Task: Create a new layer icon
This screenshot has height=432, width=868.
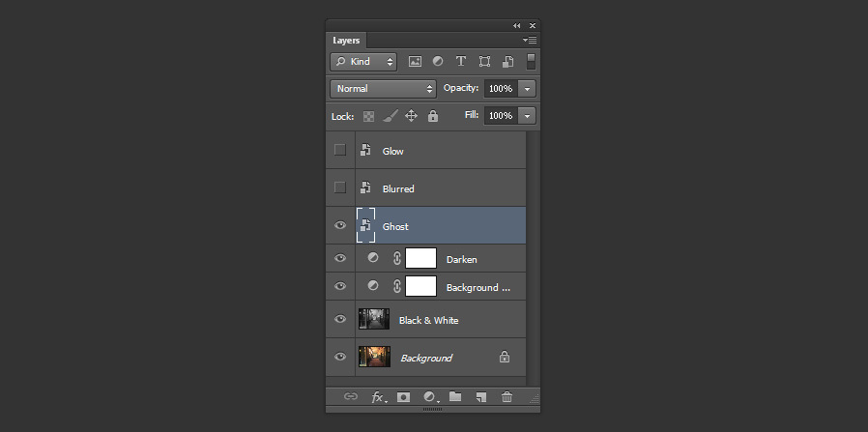Action: [481, 397]
